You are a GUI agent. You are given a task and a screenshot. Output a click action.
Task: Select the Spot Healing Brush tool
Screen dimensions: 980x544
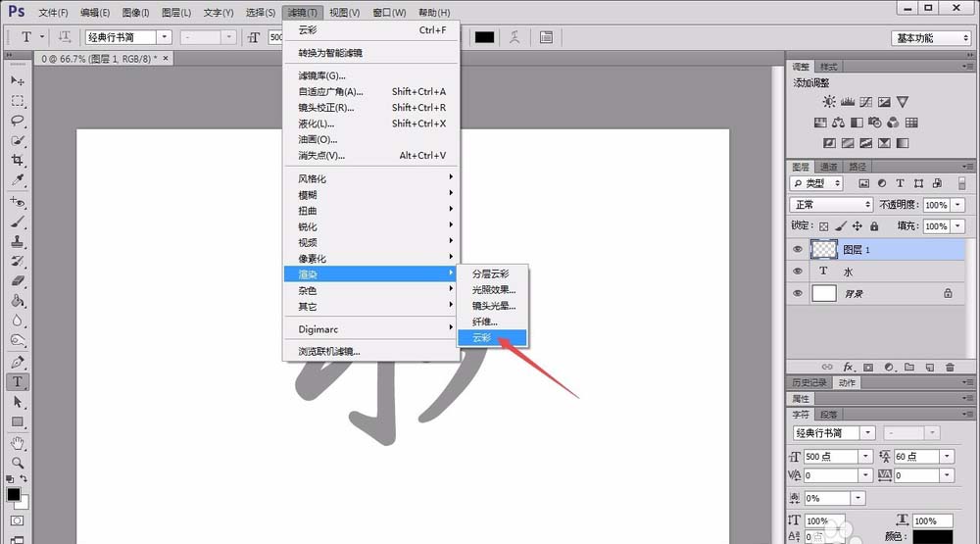(x=18, y=202)
